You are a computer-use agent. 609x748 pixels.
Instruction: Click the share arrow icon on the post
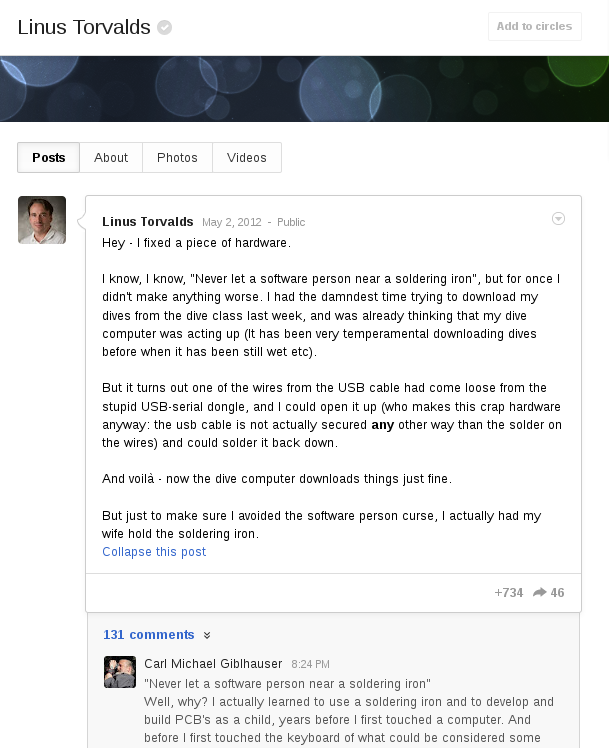[539, 592]
